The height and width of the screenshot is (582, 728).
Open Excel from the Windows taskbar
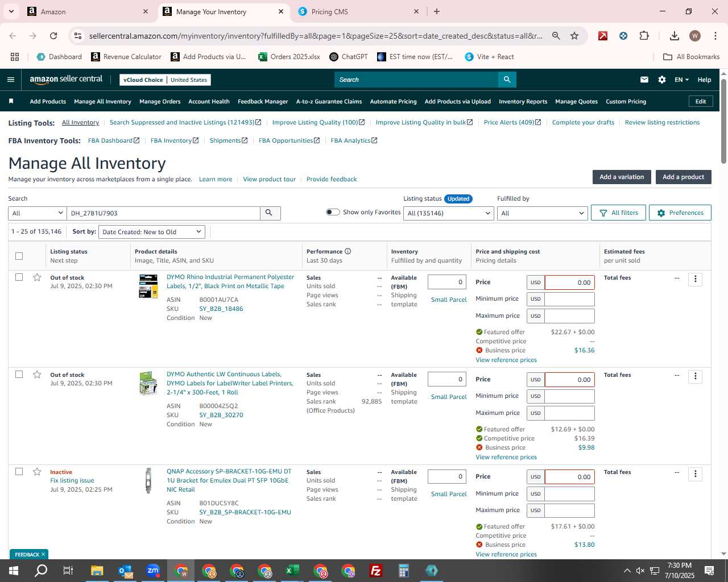(292, 571)
